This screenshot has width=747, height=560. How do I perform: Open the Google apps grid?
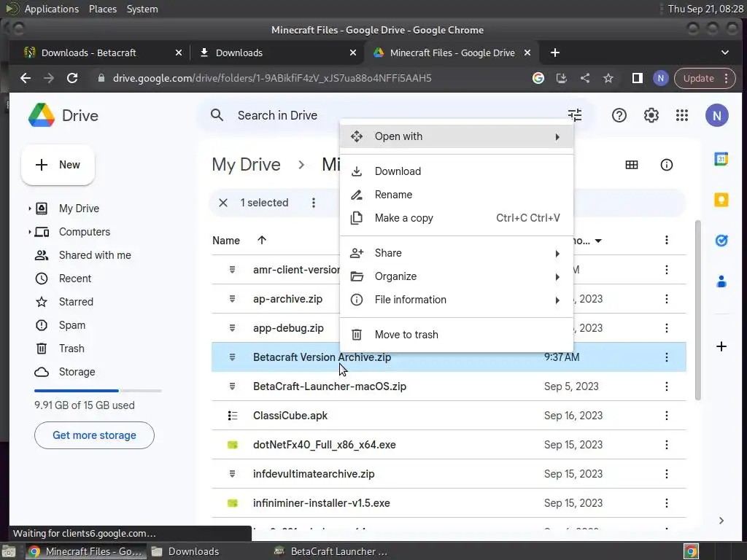682,115
